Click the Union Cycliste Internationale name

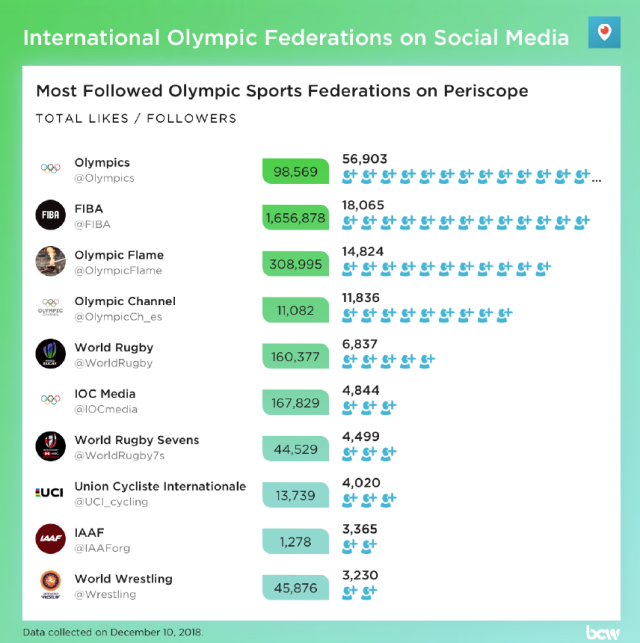(x=160, y=486)
